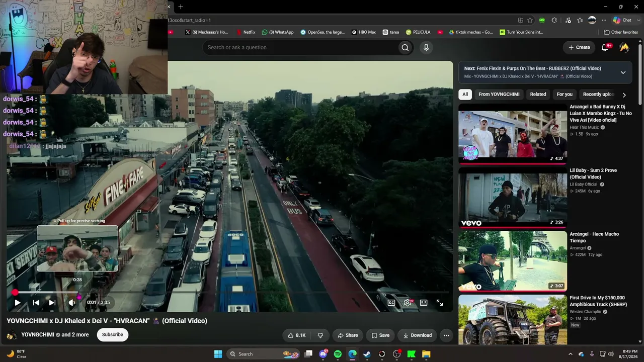Open a new browser tab

coord(181,7)
